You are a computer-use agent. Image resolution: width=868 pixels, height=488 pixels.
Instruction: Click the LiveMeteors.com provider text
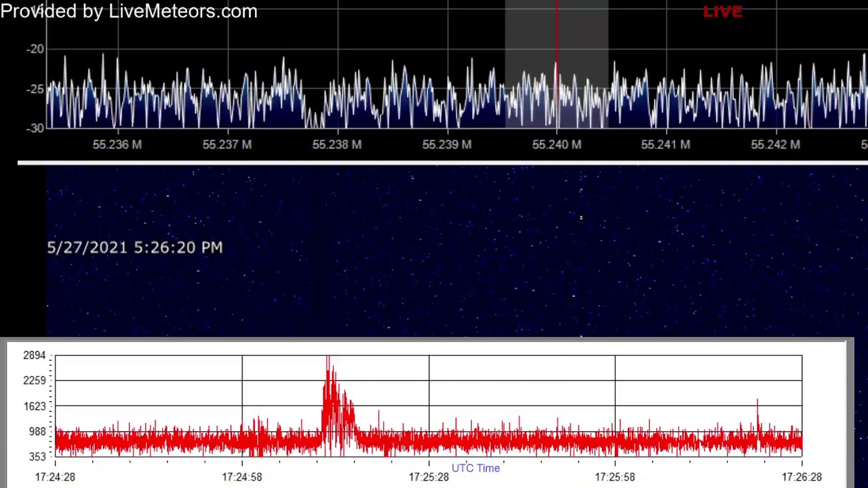click(x=183, y=12)
